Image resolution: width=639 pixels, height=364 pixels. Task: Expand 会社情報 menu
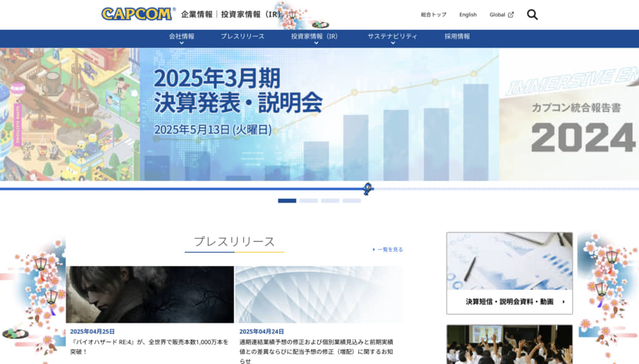pyautogui.click(x=182, y=38)
